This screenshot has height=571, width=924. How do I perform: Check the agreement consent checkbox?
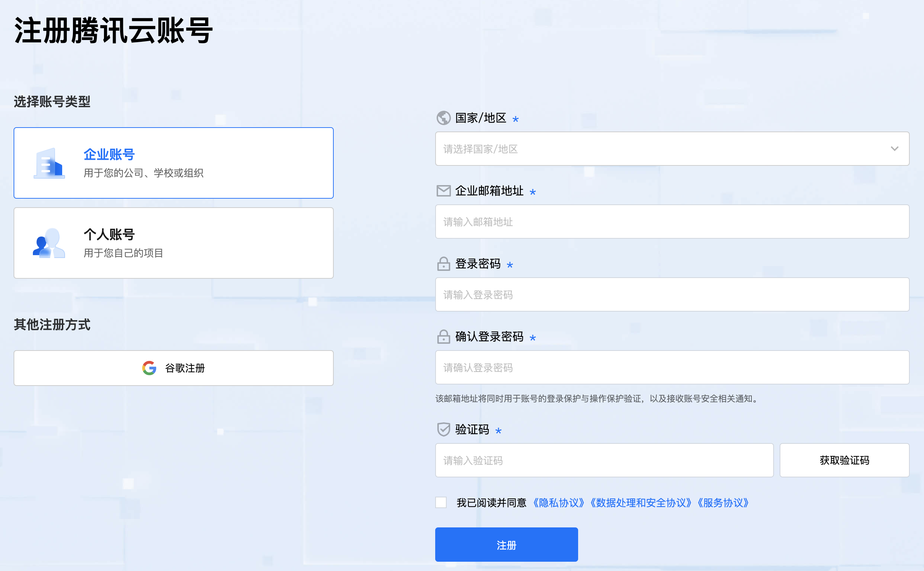tap(441, 502)
